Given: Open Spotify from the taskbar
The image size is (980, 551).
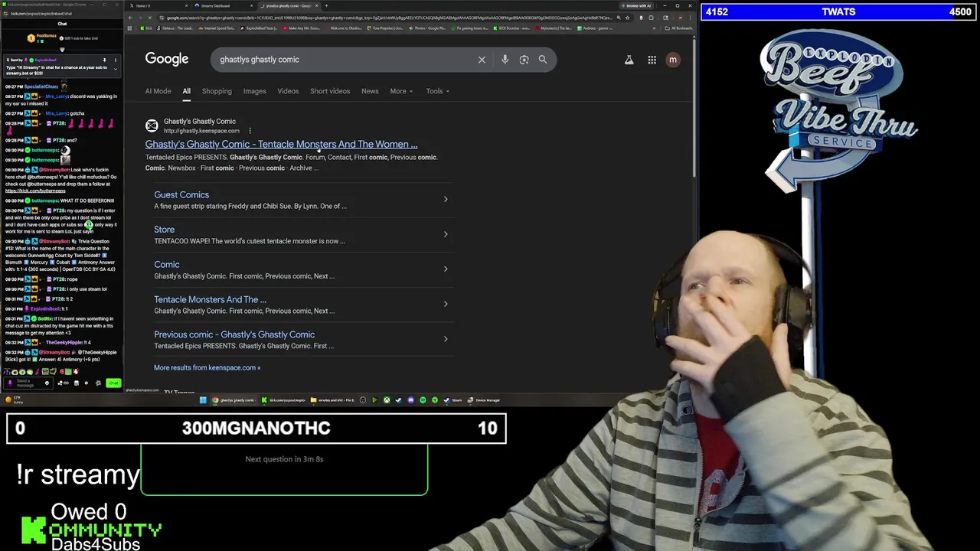Looking at the screenshot, I should point(423,400).
